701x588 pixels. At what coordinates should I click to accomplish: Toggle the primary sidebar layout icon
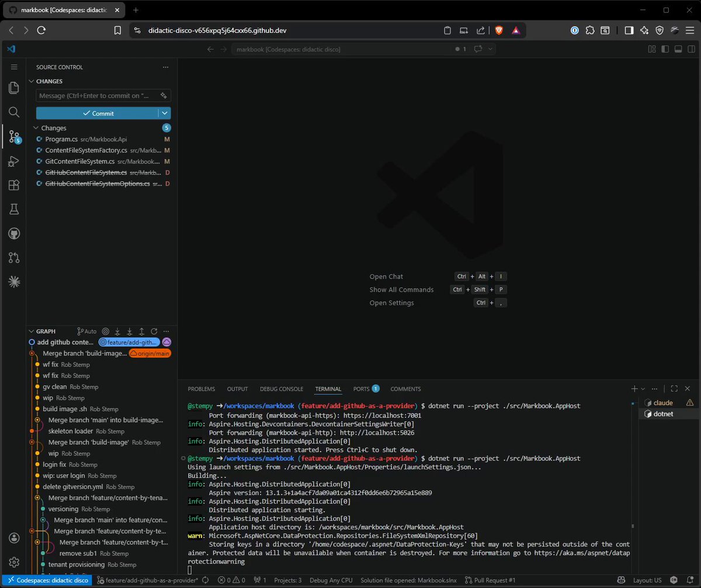click(665, 49)
